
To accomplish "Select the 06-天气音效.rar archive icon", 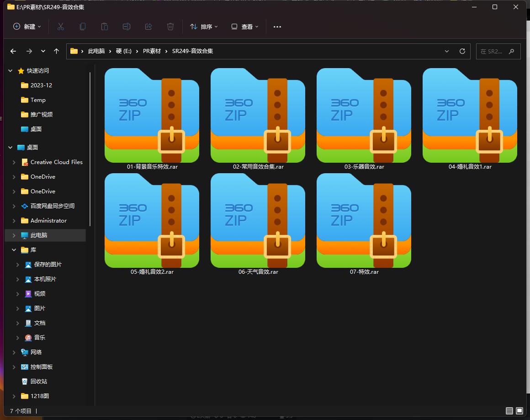I will [258, 220].
